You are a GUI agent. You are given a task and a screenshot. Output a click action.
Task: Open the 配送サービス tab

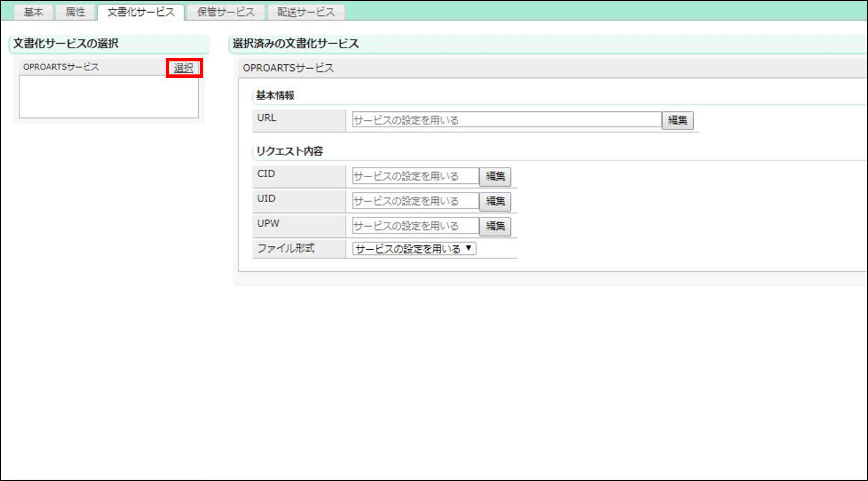point(306,12)
